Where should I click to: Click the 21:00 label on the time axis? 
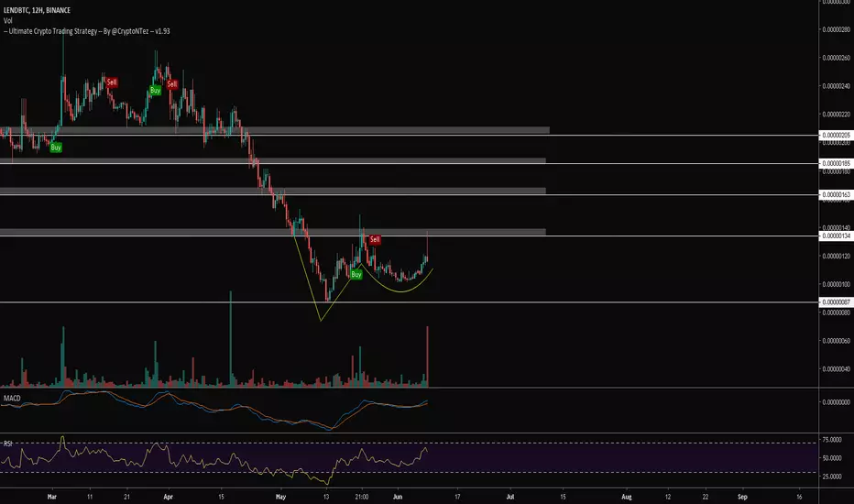tap(362, 497)
